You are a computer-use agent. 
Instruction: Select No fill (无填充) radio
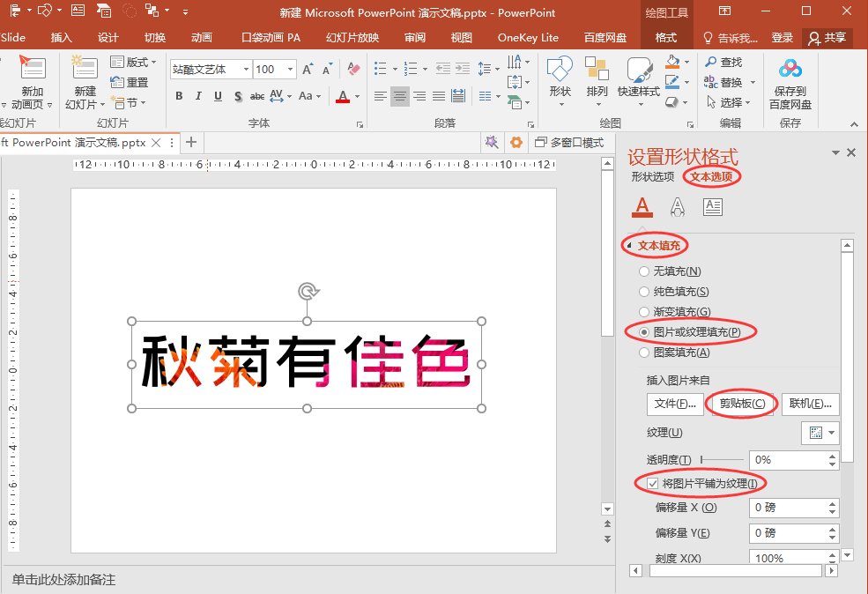[644, 271]
